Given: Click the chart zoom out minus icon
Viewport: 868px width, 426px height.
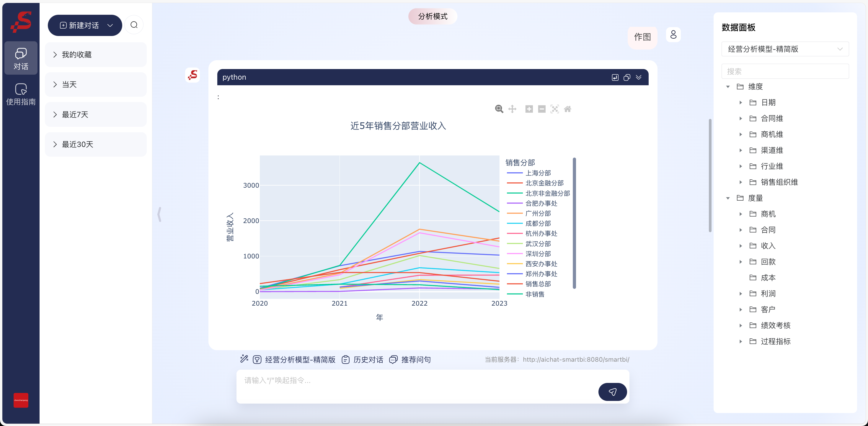Looking at the screenshot, I should 542,109.
